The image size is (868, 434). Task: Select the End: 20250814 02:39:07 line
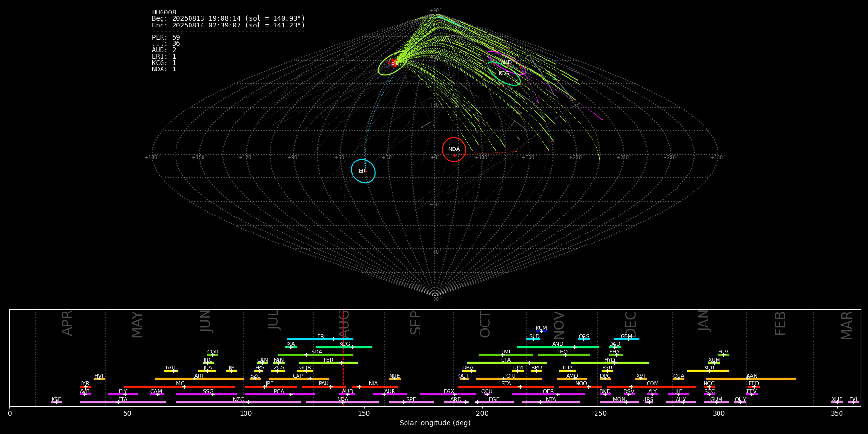[229, 25]
